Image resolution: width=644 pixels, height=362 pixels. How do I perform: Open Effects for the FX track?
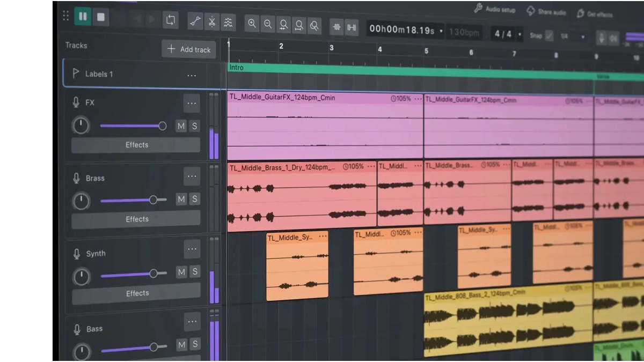click(x=136, y=145)
